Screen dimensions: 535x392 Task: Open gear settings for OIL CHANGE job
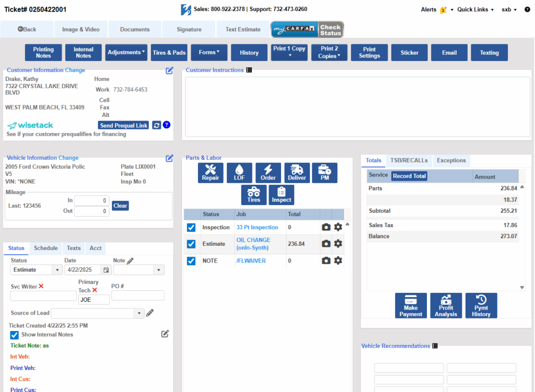pyautogui.click(x=338, y=244)
